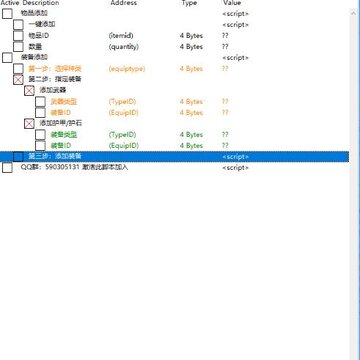Image resolution: width=360 pixels, height=360 pixels.
Task: Sort by the Description column header
Action: pyautogui.click(x=41, y=3)
